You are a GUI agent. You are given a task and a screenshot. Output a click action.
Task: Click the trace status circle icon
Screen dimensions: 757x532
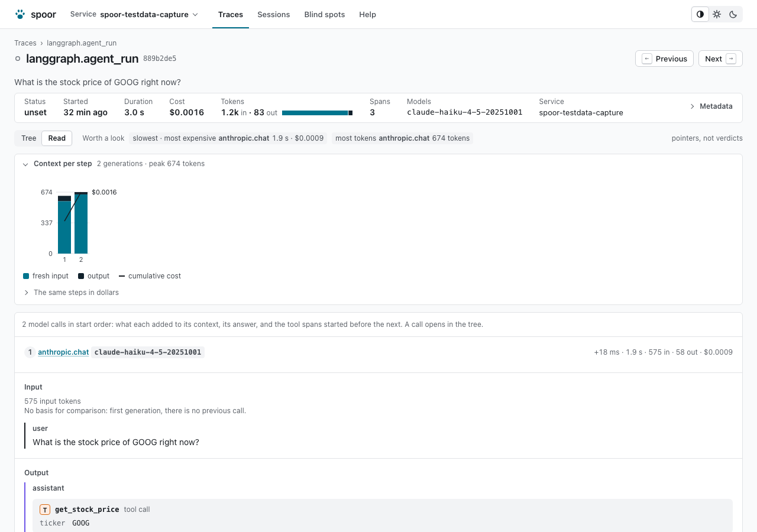tap(18, 59)
